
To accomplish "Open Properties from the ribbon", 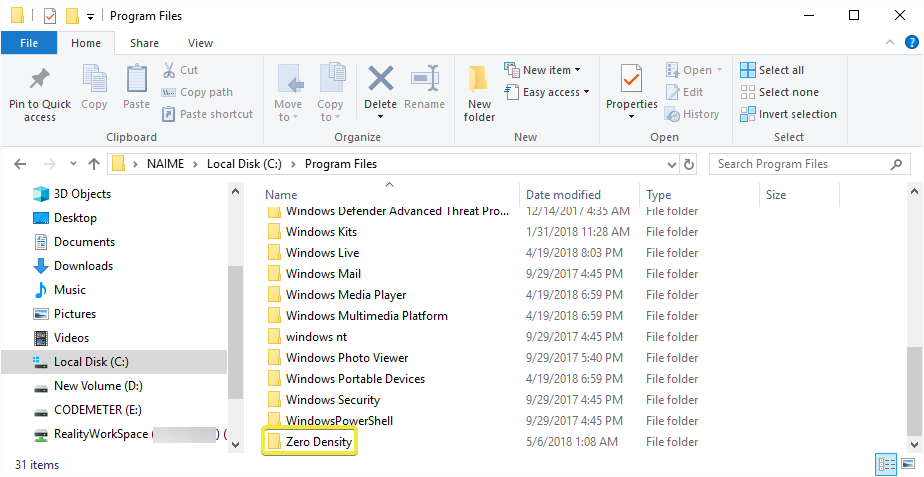I will pos(631,90).
